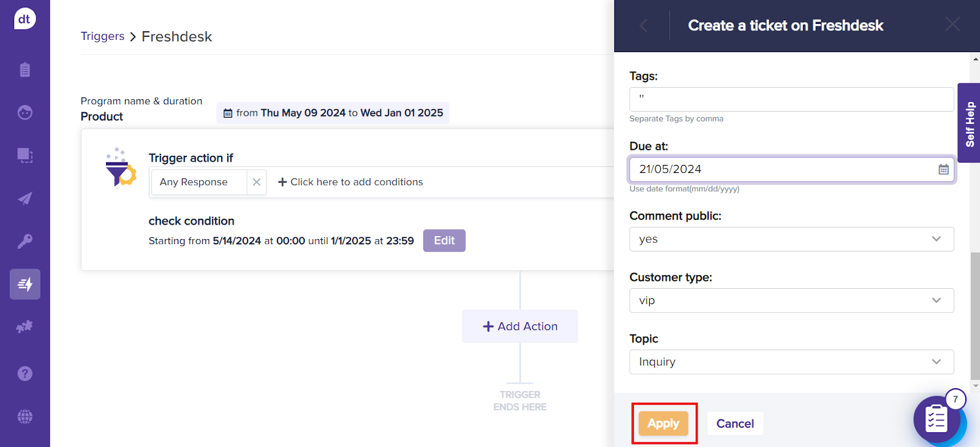
Task: Click the Tags input field
Action: (x=791, y=99)
